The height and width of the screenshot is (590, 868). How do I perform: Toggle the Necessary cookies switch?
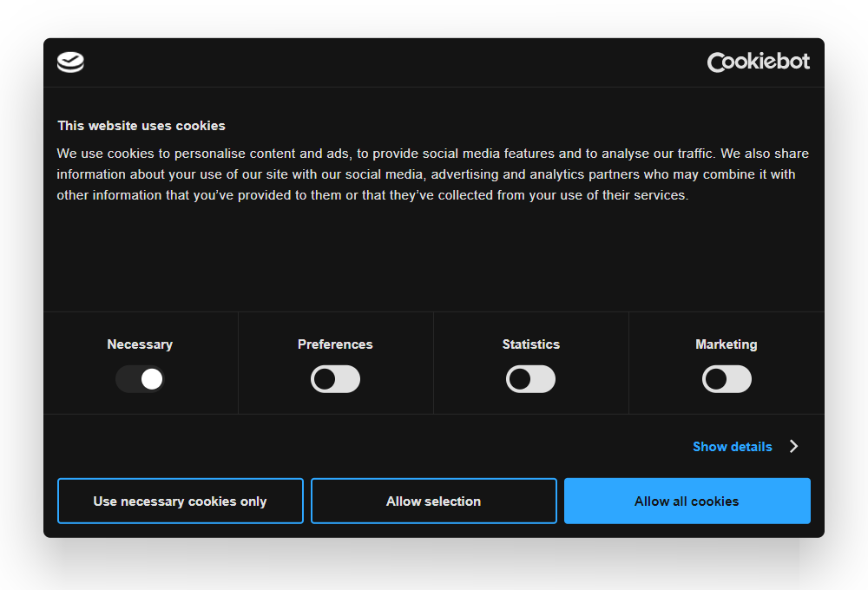[140, 379]
